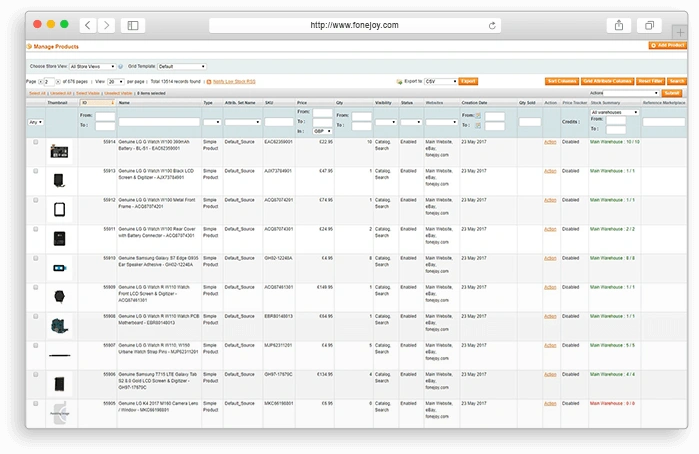Open the Any selection filter dropdown
This screenshot has width=699, height=454.
pos(36,122)
